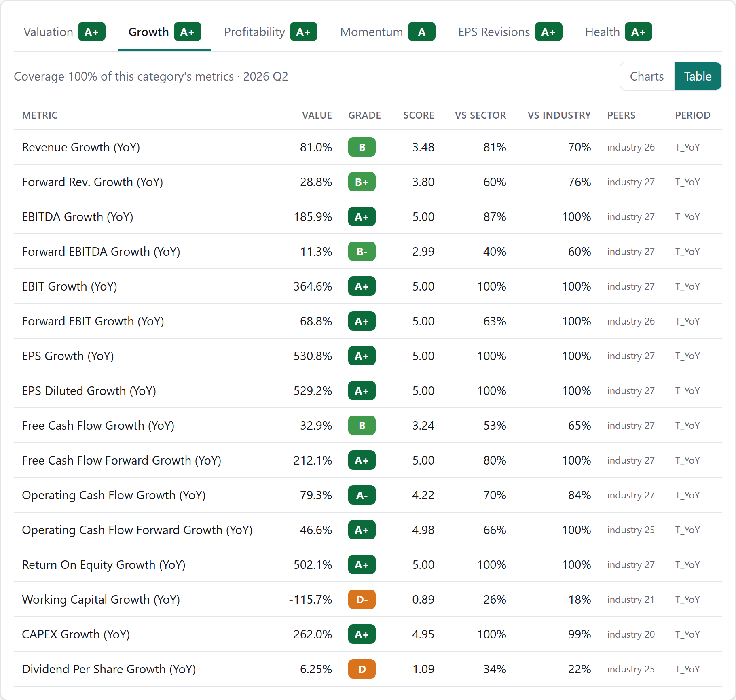
Task: Click the D badge for Dividend Per Share Growth
Action: (x=362, y=669)
